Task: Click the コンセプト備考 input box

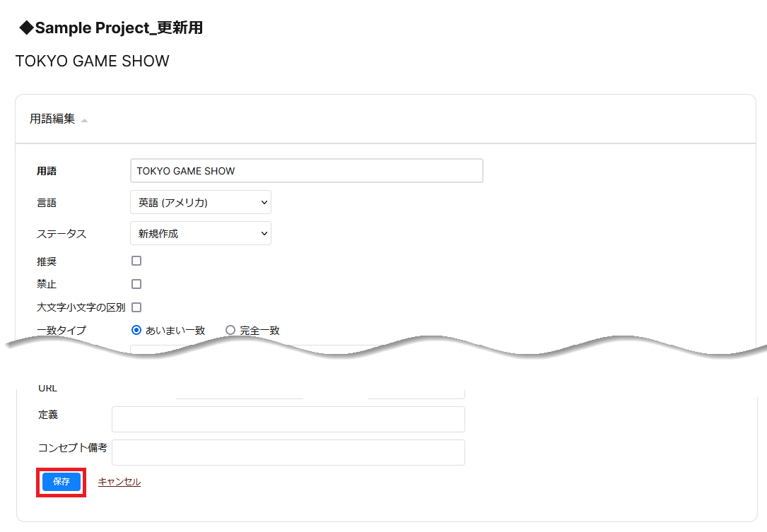Action: tap(288, 452)
